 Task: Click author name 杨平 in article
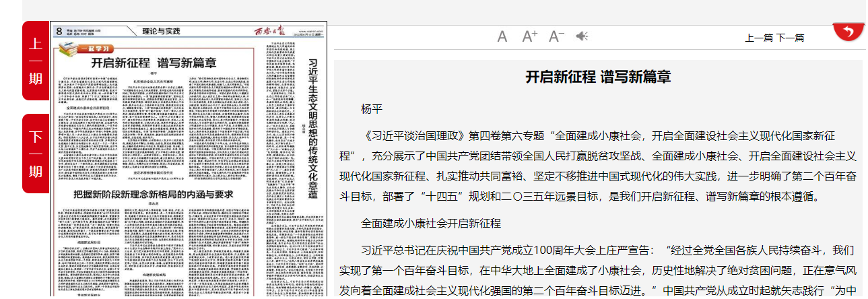point(371,109)
